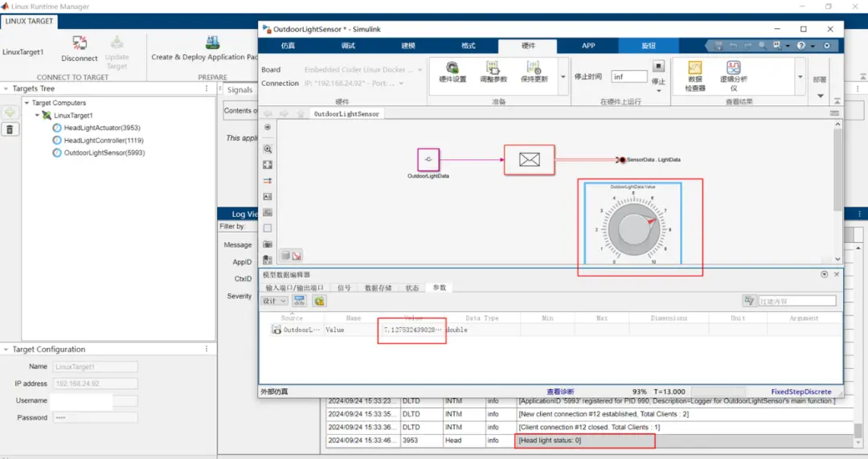Click the annotation text tool in palette
Screen dimensions: 868x459
tap(268, 197)
